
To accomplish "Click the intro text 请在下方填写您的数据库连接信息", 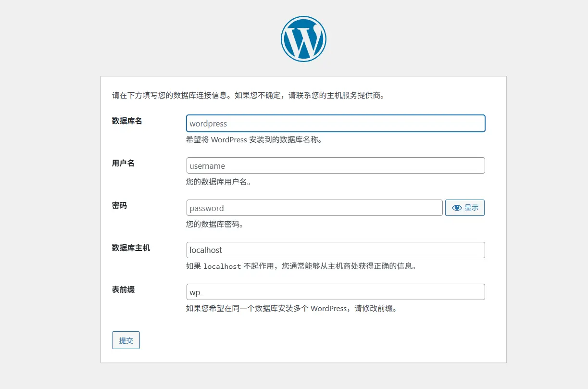I will click(x=171, y=95).
